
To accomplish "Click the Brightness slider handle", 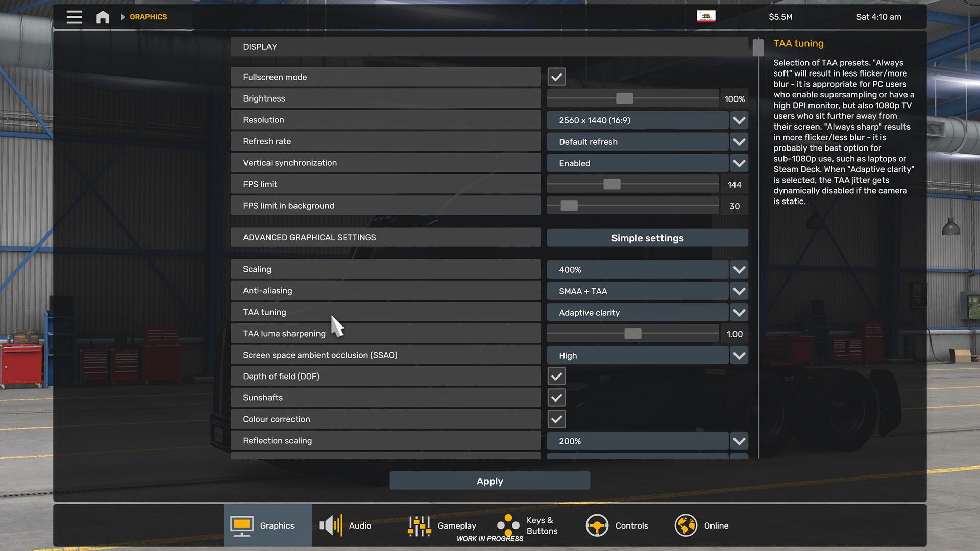I will coord(624,98).
